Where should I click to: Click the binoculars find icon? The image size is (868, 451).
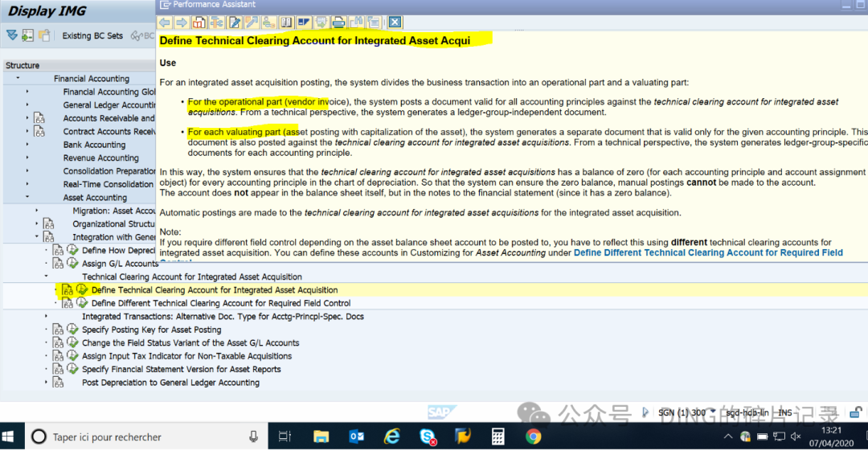(x=356, y=23)
